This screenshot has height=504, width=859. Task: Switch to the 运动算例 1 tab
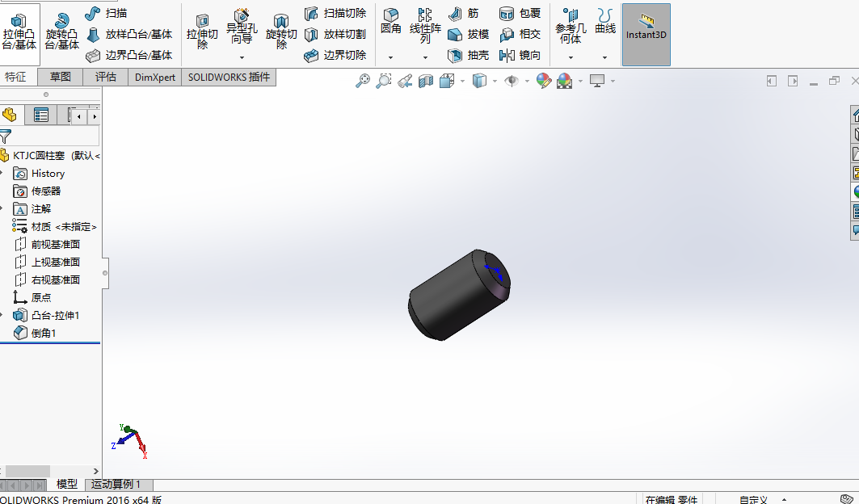click(x=119, y=485)
